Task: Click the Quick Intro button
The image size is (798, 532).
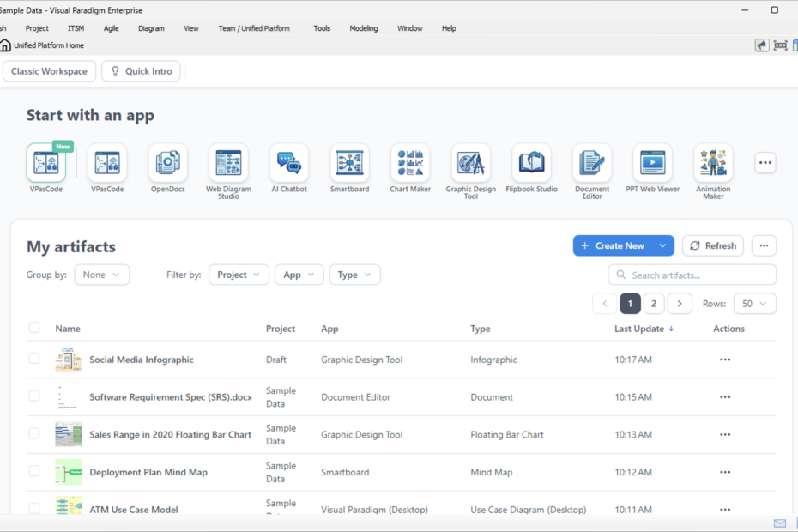Action: (x=141, y=71)
